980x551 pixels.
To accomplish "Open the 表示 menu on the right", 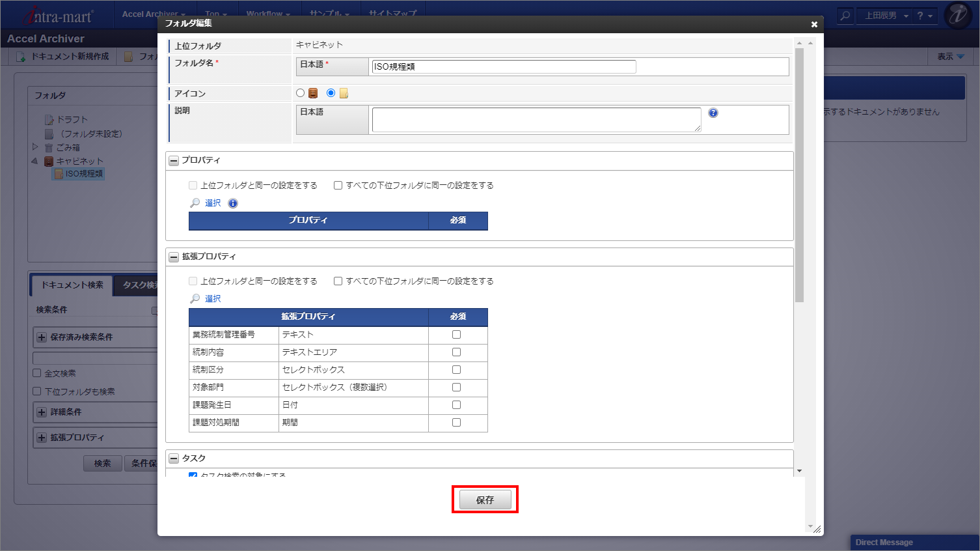I will (x=950, y=57).
